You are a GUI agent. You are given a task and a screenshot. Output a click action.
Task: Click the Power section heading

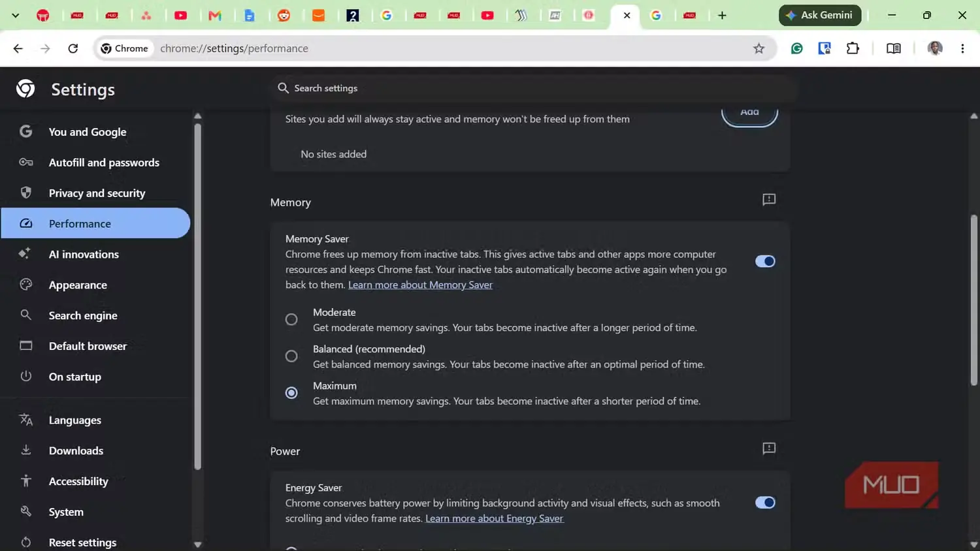tap(285, 451)
